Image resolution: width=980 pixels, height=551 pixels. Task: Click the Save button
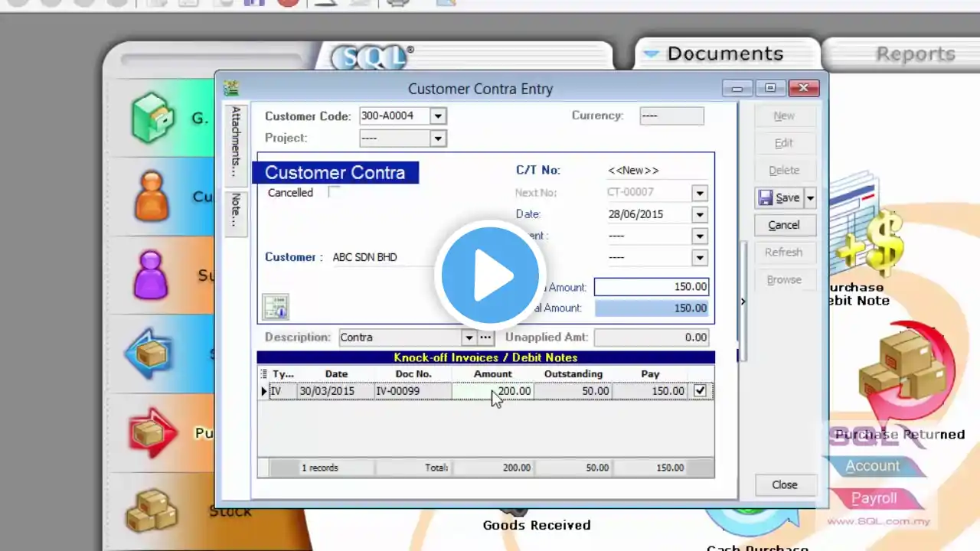pos(779,198)
